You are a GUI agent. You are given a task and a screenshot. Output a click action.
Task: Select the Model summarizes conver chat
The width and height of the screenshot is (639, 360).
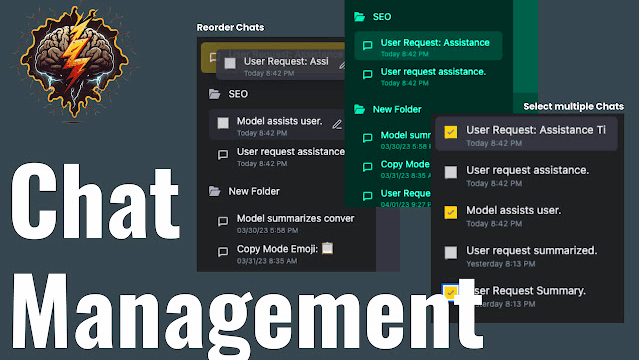pos(286,223)
